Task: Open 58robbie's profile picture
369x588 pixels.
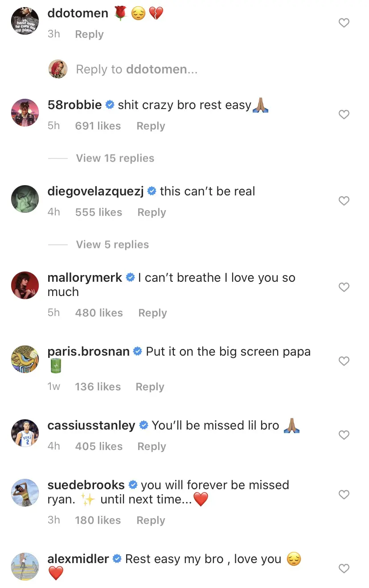Action: pyautogui.click(x=25, y=113)
